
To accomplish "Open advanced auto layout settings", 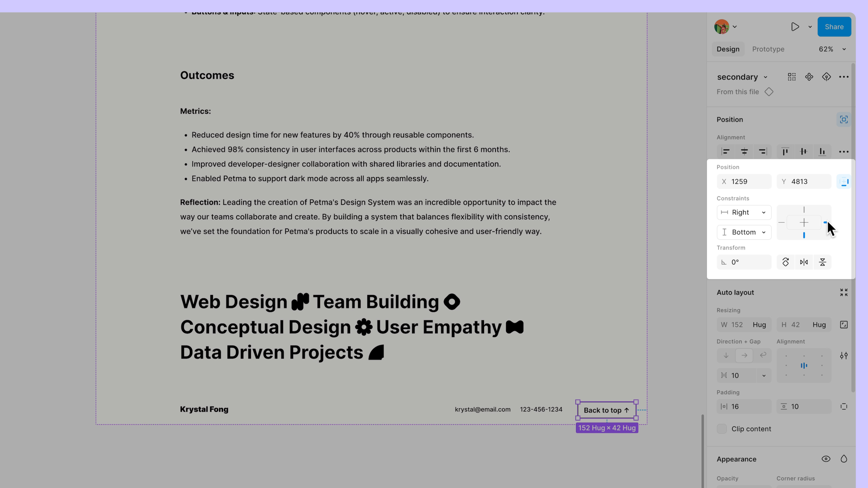I will [843, 356].
